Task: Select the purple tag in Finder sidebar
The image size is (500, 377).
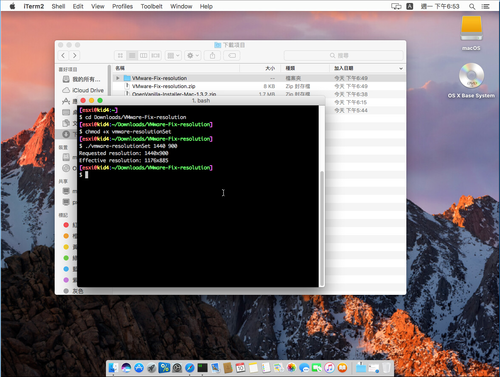Action: [66, 280]
